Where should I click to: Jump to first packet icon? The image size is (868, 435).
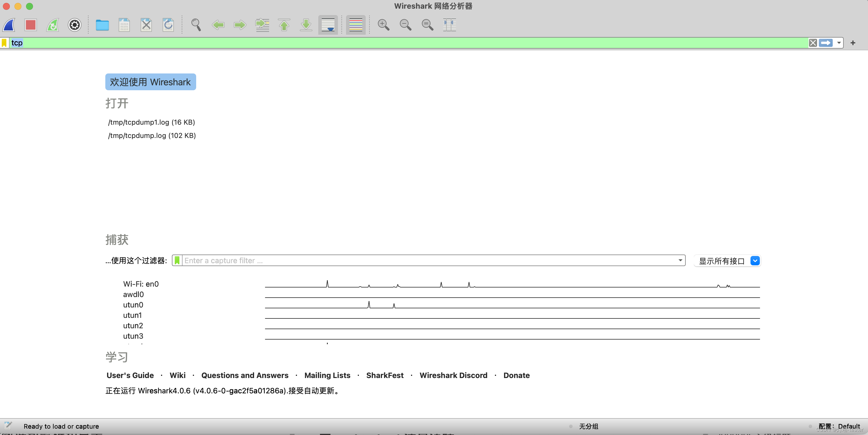click(284, 25)
